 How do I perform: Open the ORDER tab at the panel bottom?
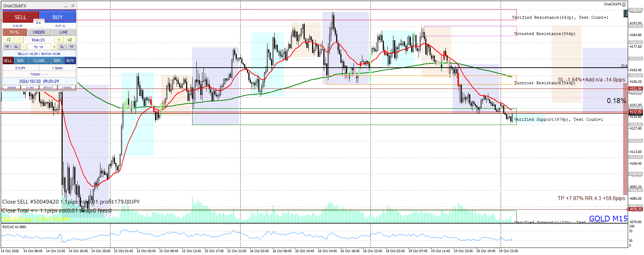pos(12,88)
